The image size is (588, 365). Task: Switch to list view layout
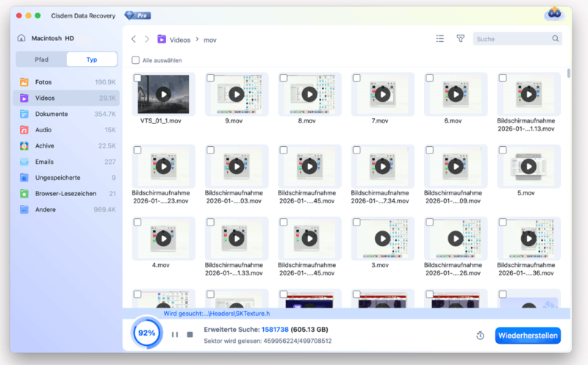[440, 39]
